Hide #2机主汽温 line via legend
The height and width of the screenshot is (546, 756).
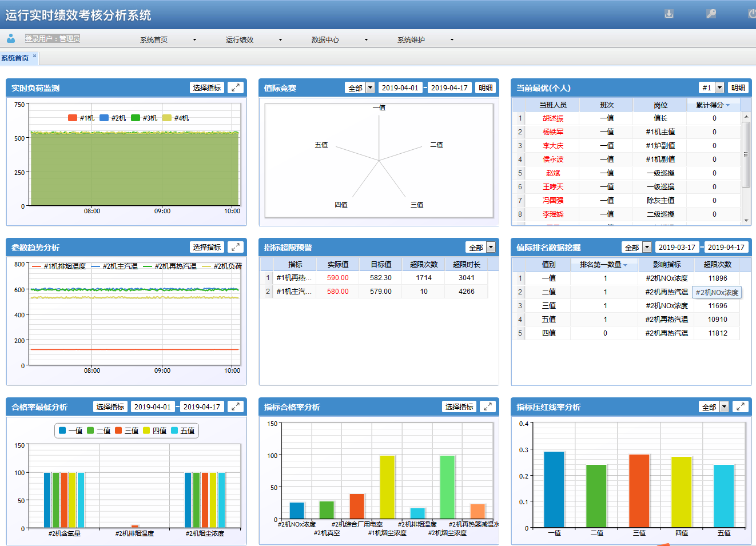pyautogui.click(x=114, y=266)
